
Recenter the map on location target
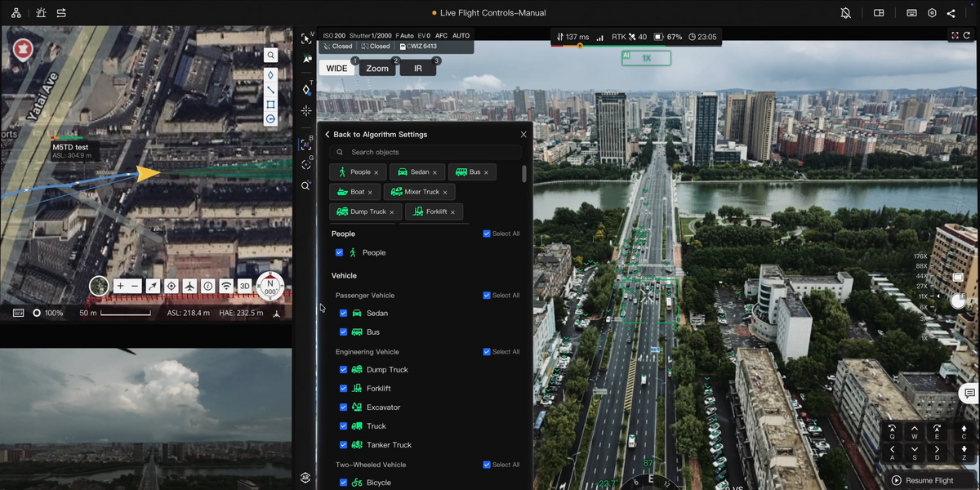tap(171, 286)
